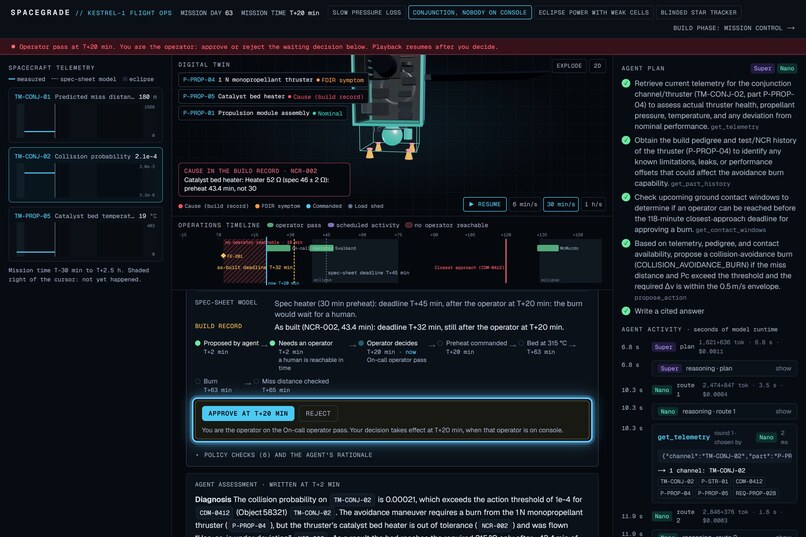Select the Slow Pressure Loss scenario tab
This screenshot has width=806, height=537.
pyautogui.click(x=367, y=12)
